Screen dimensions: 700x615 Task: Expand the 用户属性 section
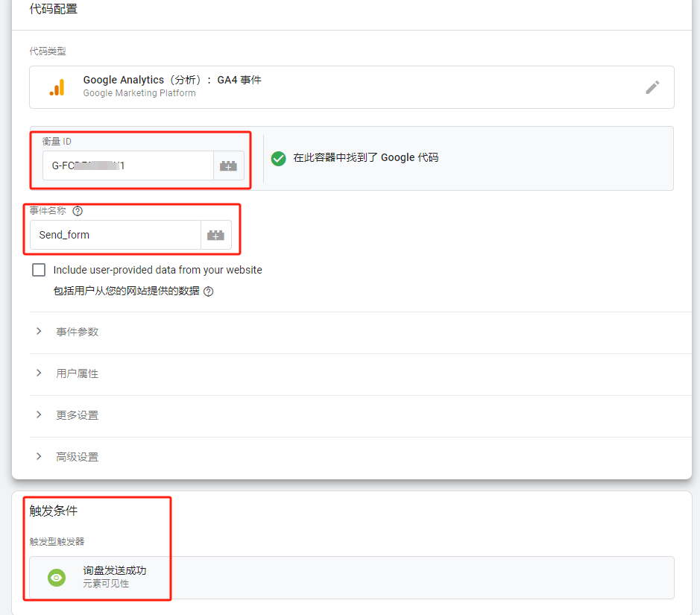[x=361, y=373]
